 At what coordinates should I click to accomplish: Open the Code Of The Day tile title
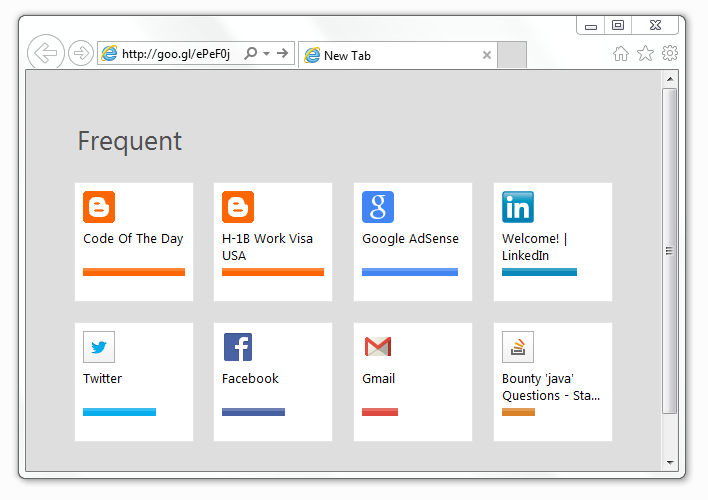133,238
